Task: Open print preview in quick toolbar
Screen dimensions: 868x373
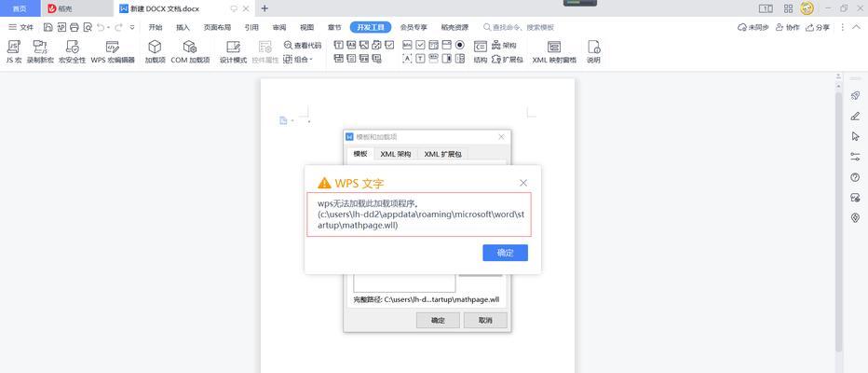Action: [x=88, y=27]
